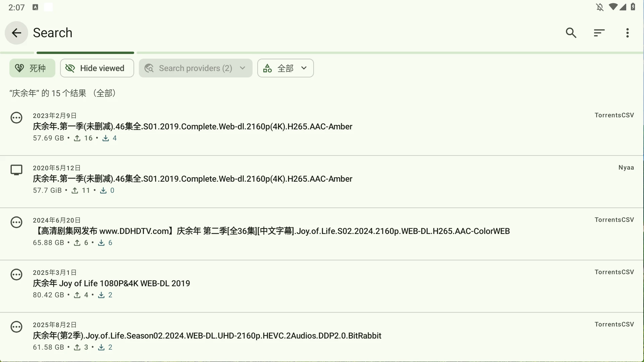Screen dimensions: 644x362
Task: Click the date 2020年5月12日
Action: [57, 168]
